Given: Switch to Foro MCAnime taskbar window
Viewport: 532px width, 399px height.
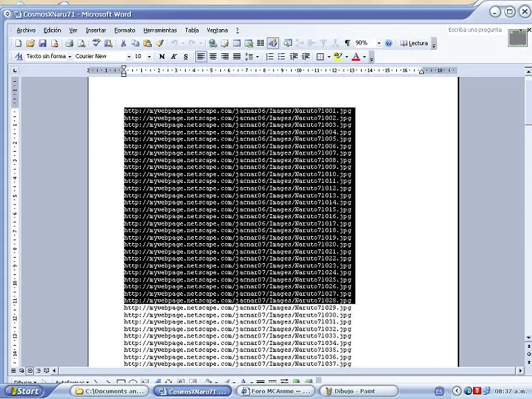Looking at the screenshot, I should click(x=276, y=391).
